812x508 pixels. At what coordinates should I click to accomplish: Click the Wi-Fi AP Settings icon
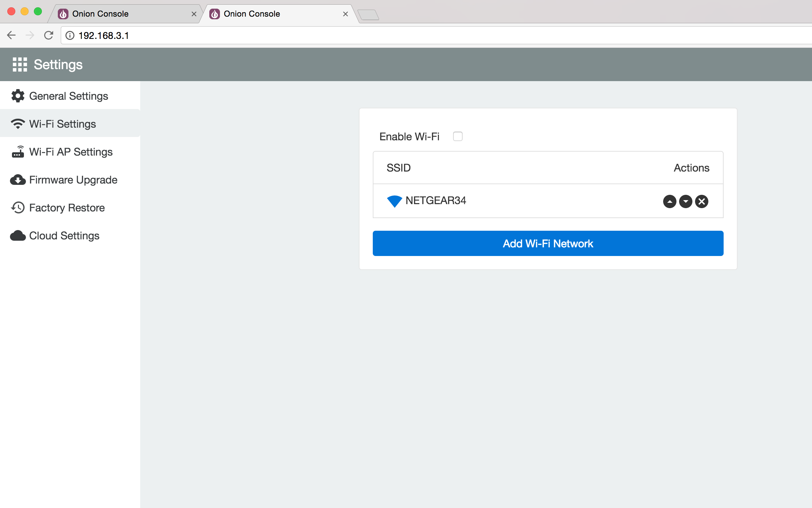coord(17,151)
